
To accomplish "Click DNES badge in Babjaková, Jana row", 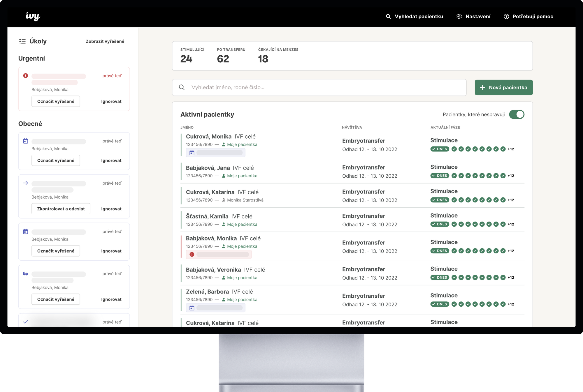I will point(440,176).
